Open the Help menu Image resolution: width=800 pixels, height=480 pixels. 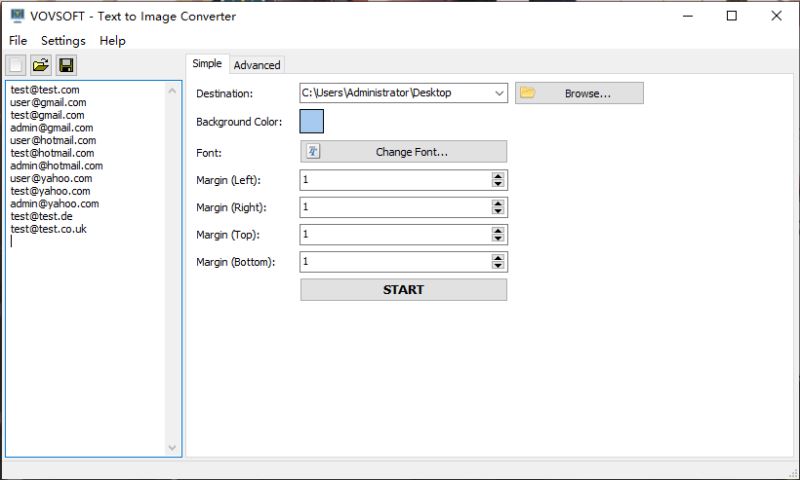tap(112, 40)
